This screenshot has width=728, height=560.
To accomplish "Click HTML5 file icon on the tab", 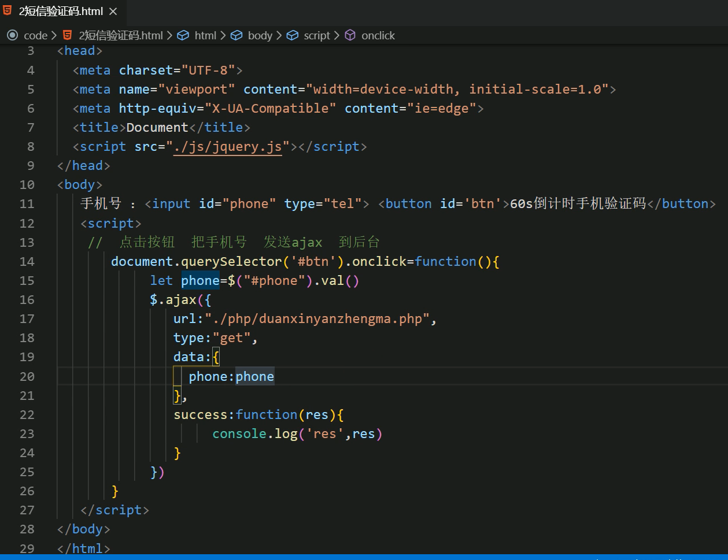I will point(8,11).
